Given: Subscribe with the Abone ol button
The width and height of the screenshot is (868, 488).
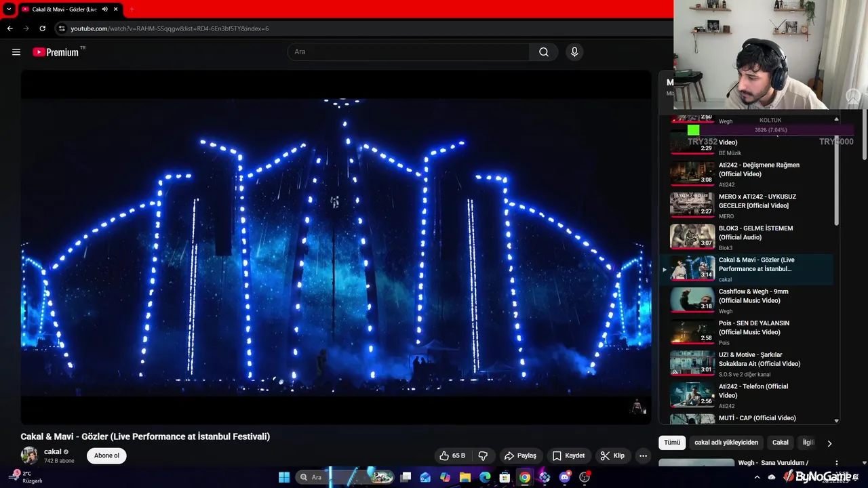Looking at the screenshot, I should point(106,455).
